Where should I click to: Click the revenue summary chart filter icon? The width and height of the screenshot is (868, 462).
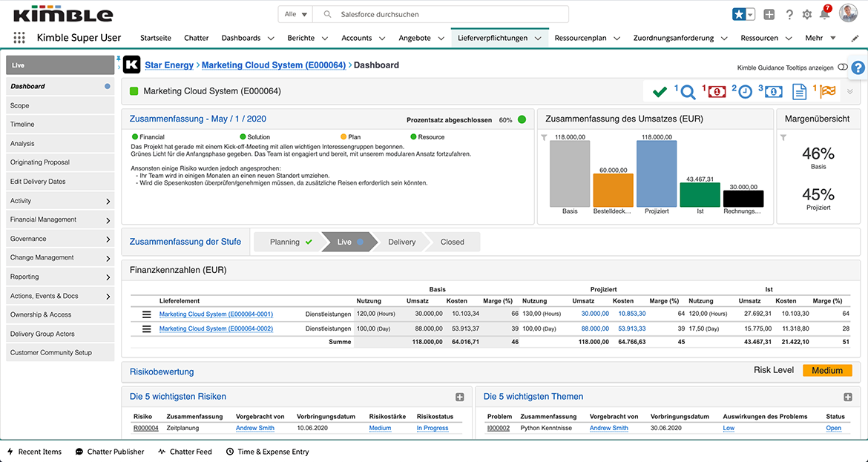pos(544,138)
